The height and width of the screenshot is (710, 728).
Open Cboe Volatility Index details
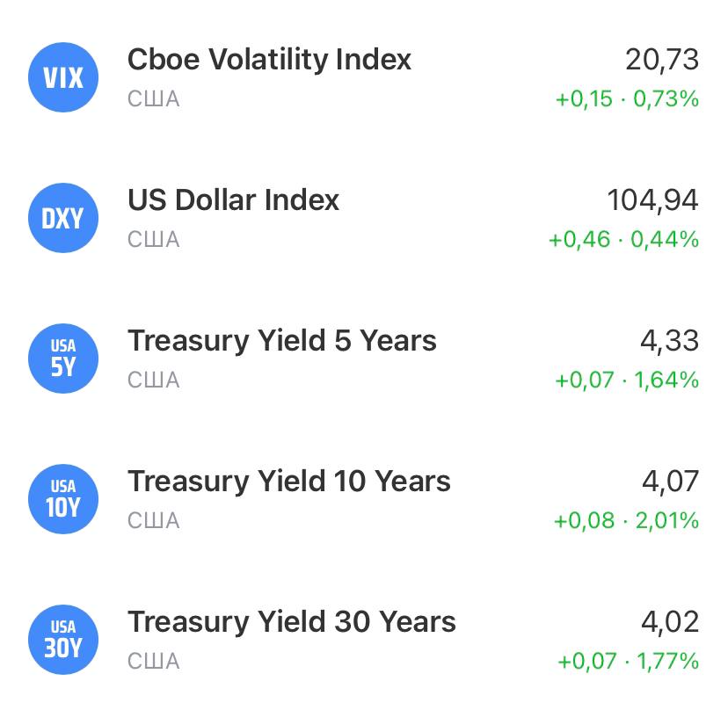tap(269, 60)
